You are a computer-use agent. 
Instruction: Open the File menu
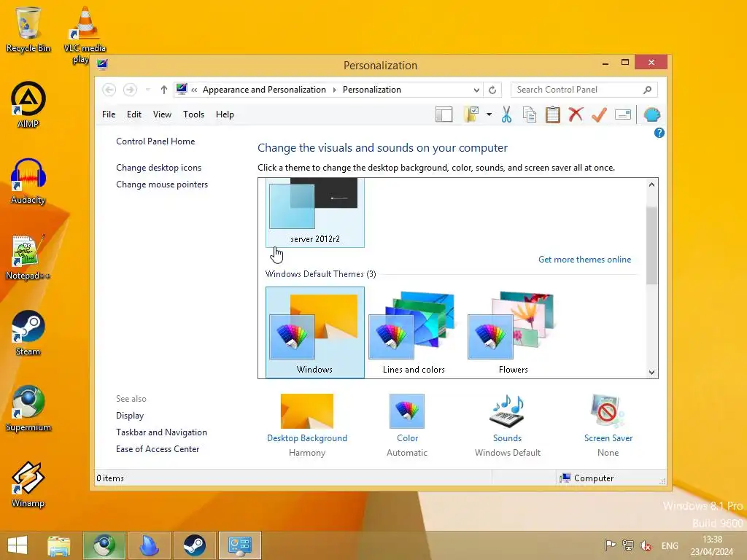[109, 114]
